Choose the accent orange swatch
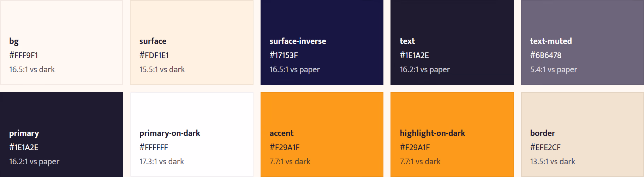The height and width of the screenshot is (177, 644). pos(322,135)
